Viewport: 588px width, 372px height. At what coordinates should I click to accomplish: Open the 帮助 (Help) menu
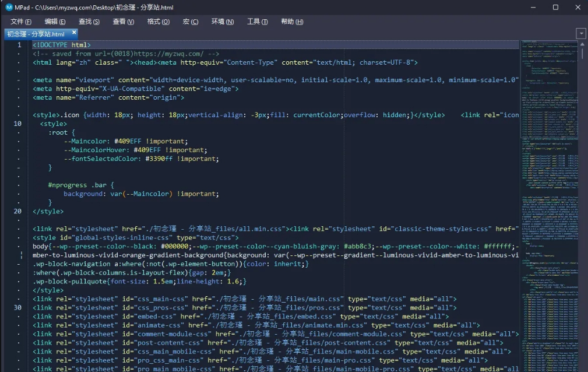pos(292,22)
